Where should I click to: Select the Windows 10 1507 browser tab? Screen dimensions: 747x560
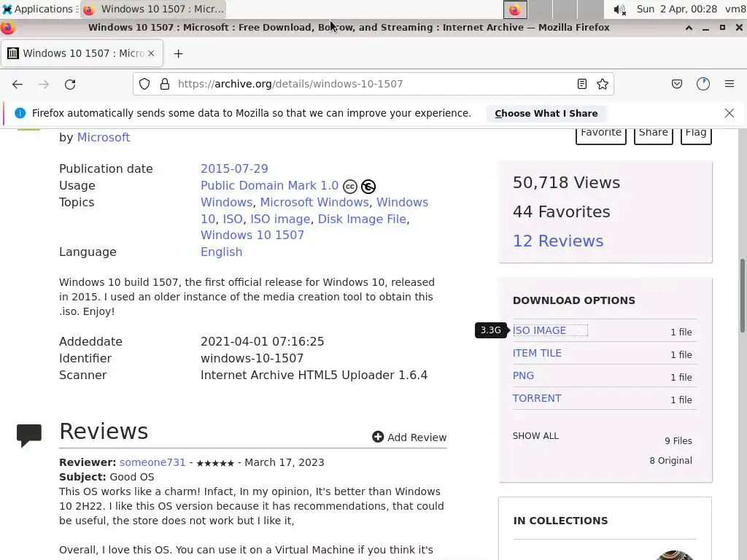(82, 53)
